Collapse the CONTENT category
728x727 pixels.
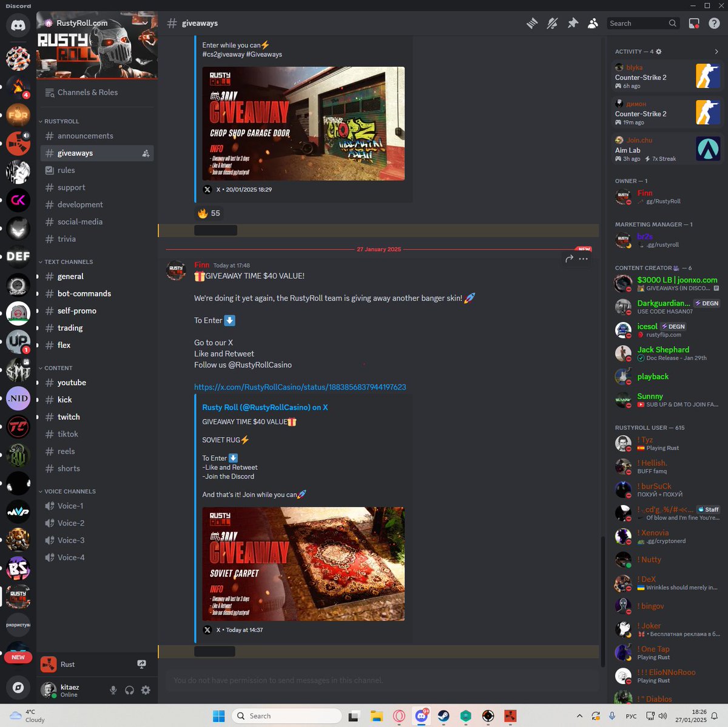(x=58, y=368)
